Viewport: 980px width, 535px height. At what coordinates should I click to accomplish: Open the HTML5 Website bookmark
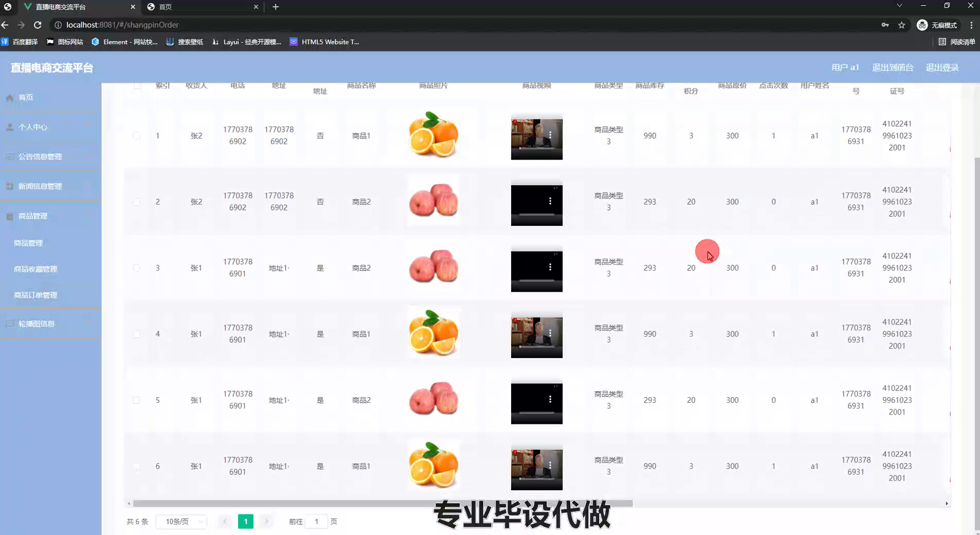pyautogui.click(x=324, y=42)
